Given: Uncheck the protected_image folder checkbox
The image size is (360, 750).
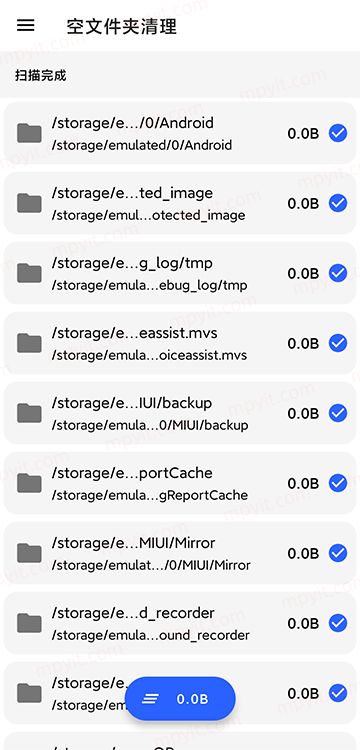Looking at the screenshot, I should click(x=338, y=203).
